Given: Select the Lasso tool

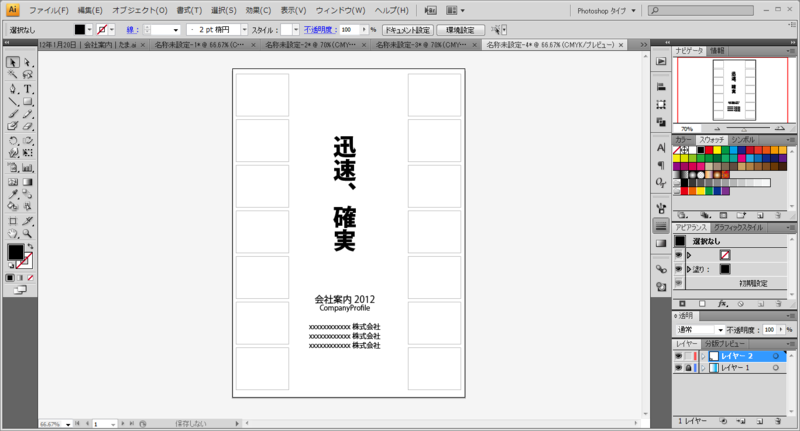Looking at the screenshot, I should 28,75.
